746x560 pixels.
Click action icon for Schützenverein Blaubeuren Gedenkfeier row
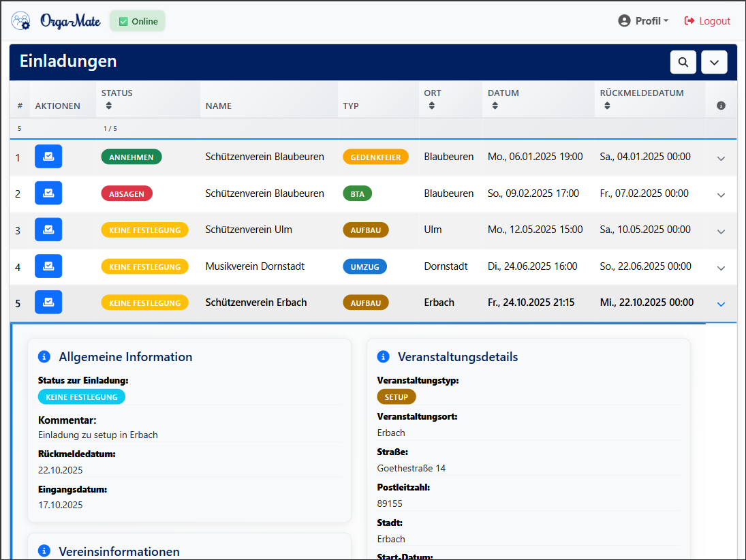click(x=48, y=157)
